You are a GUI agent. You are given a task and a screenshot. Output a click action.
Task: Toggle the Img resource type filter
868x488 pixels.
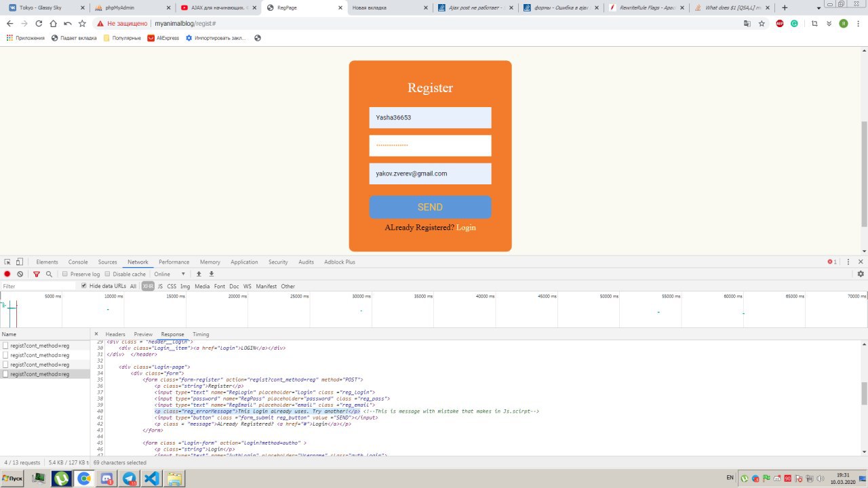click(x=185, y=286)
